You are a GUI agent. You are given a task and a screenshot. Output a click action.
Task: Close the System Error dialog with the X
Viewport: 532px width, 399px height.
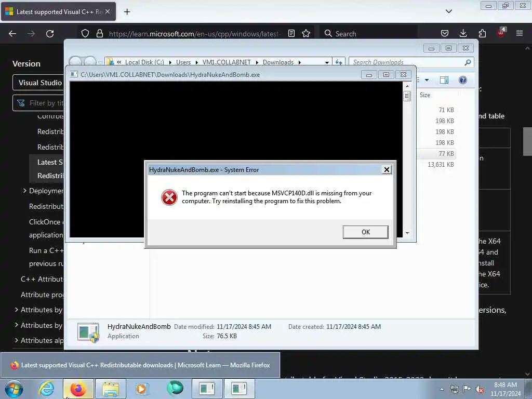[387, 170]
